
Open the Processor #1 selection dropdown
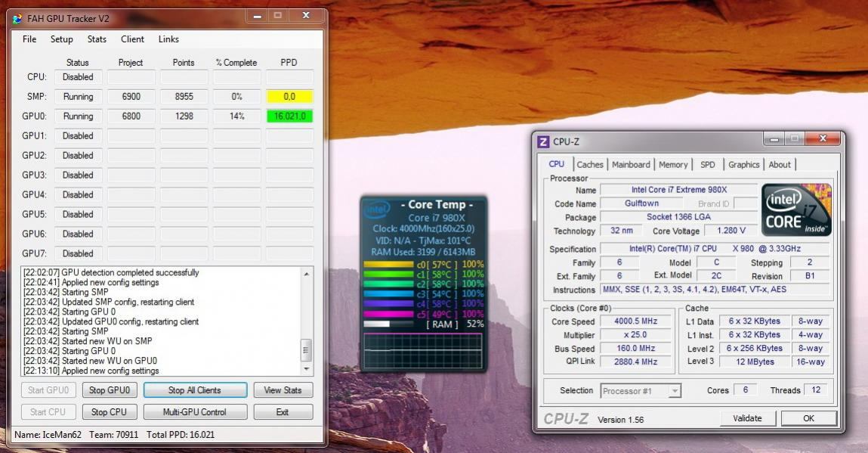641,391
